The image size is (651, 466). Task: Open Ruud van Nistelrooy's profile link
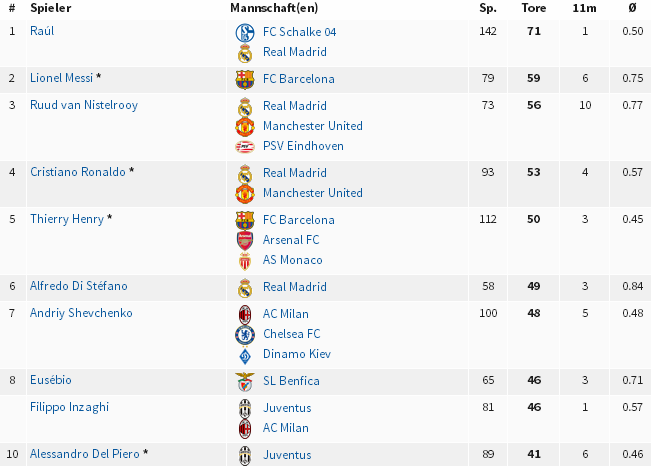(x=84, y=105)
